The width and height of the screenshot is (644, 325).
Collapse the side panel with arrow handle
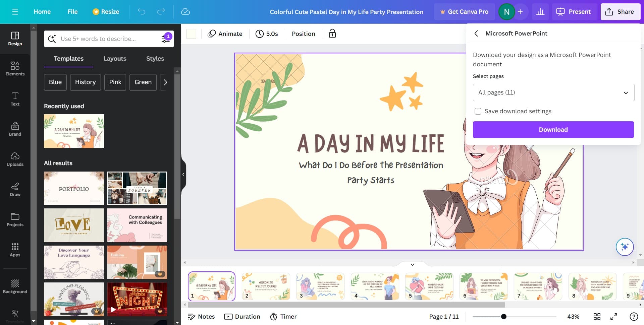[183, 174]
